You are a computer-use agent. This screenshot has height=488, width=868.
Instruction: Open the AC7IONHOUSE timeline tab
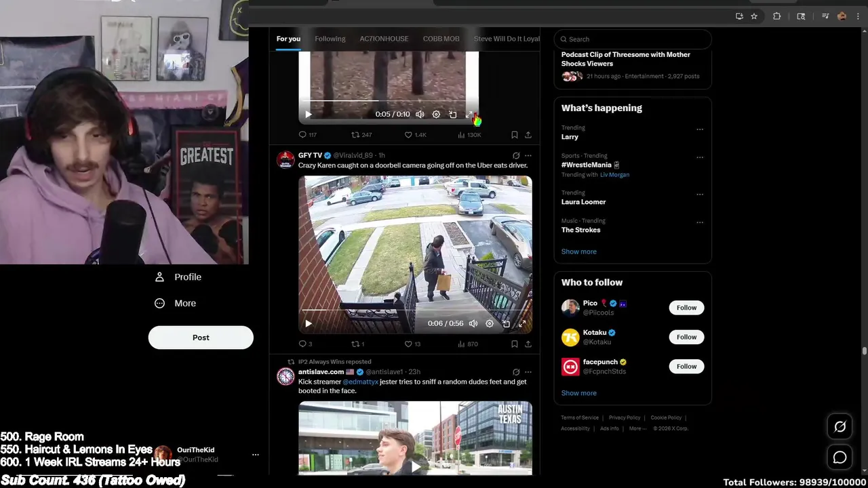[x=384, y=39]
